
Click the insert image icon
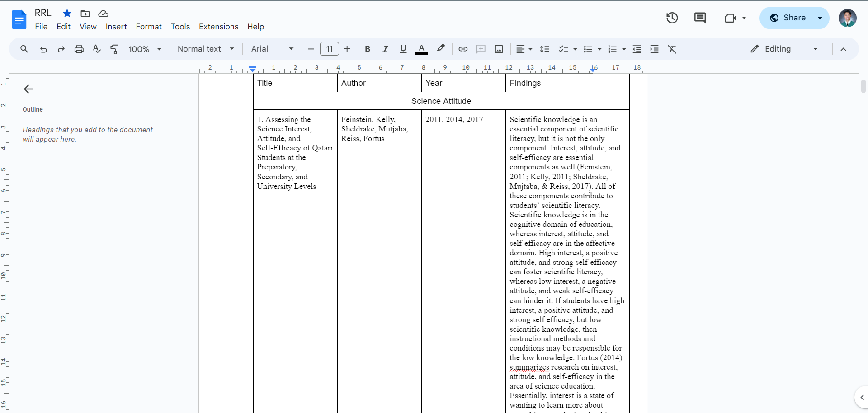click(499, 49)
